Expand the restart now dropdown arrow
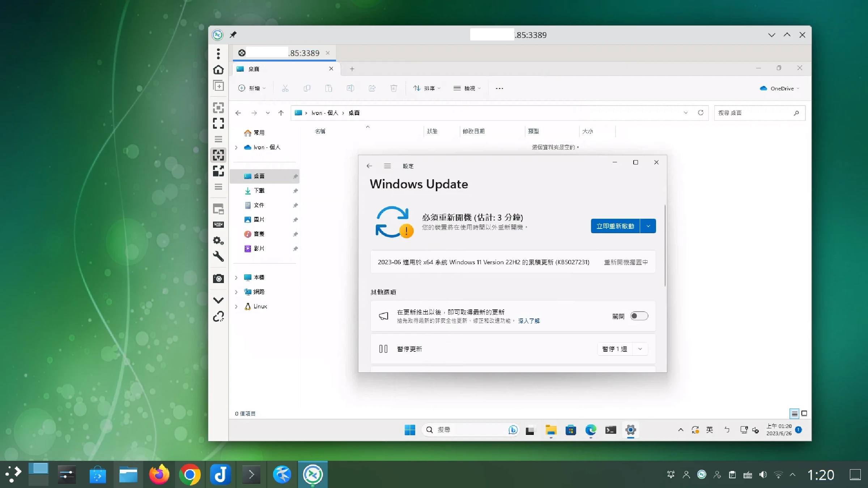The width and height of the screenshot is (868, 488). (x=648, y=226)
